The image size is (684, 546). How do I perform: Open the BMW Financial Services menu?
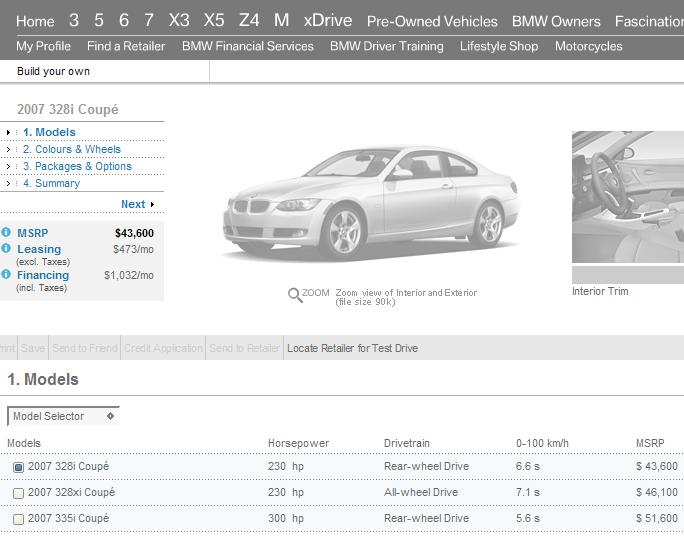[x=247, y=46]
